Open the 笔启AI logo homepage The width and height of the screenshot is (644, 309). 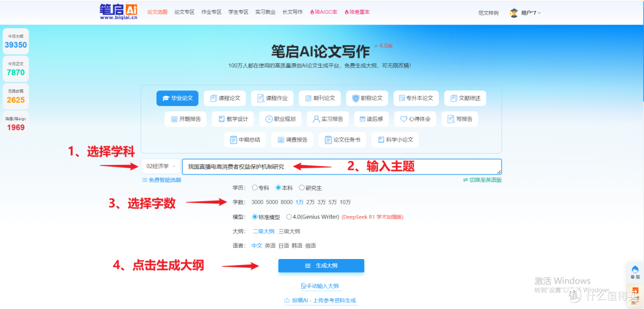click(118, 12)
